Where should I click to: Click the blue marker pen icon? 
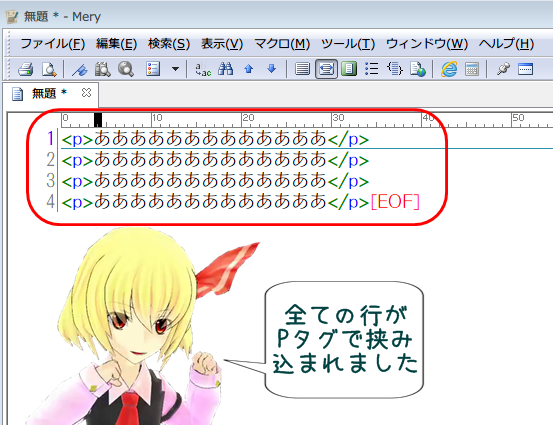click(x=80, y=69)
